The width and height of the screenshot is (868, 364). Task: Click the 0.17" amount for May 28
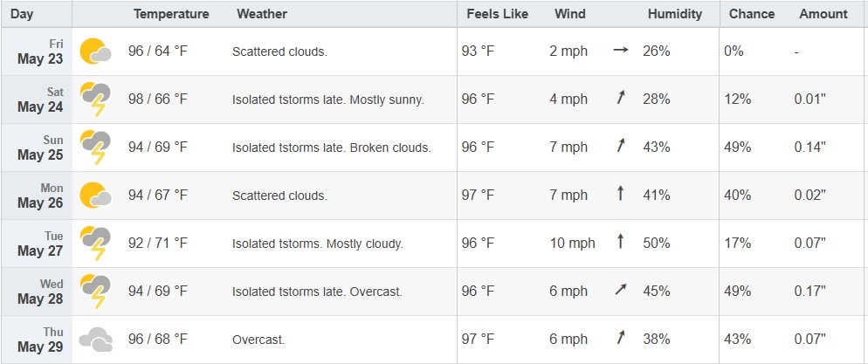(809, 291)
